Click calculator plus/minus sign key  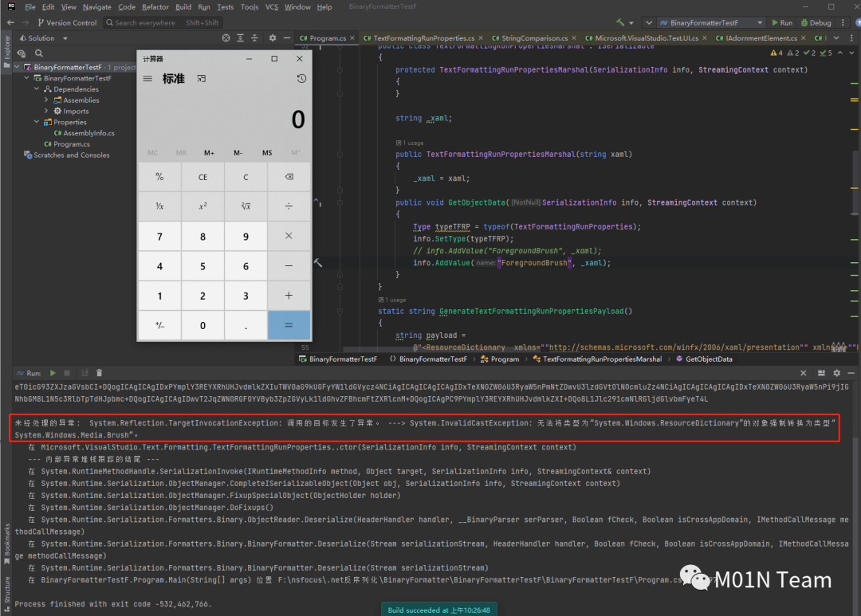159,325
